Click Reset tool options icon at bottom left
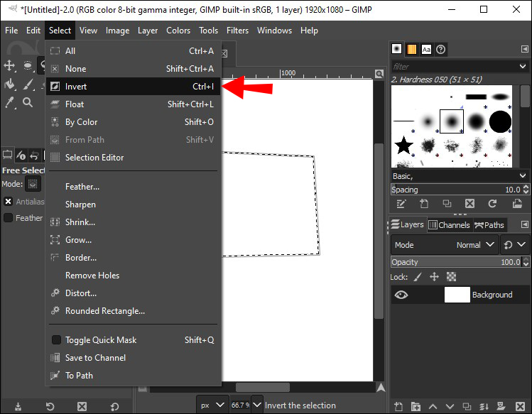 pos(114,406)
